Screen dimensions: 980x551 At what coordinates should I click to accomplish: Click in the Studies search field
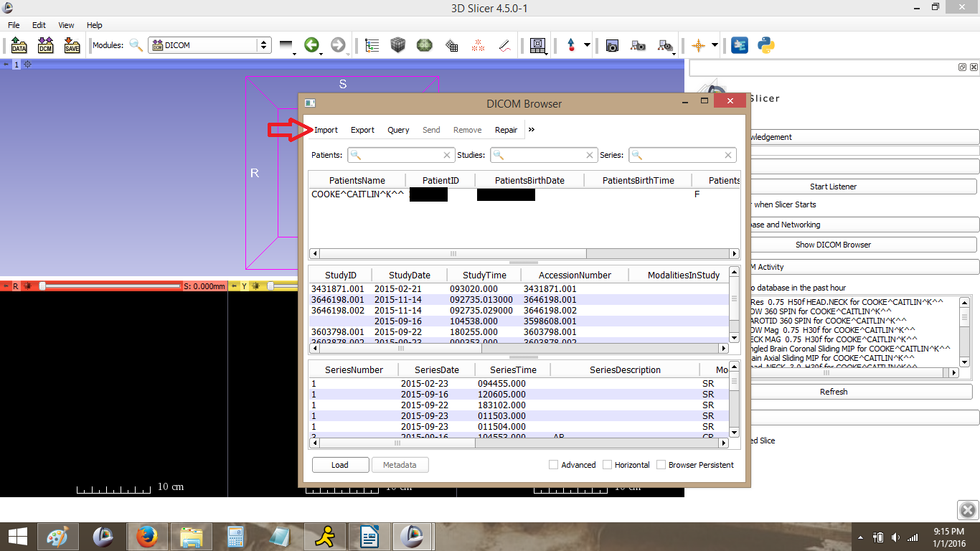point(544,155)
